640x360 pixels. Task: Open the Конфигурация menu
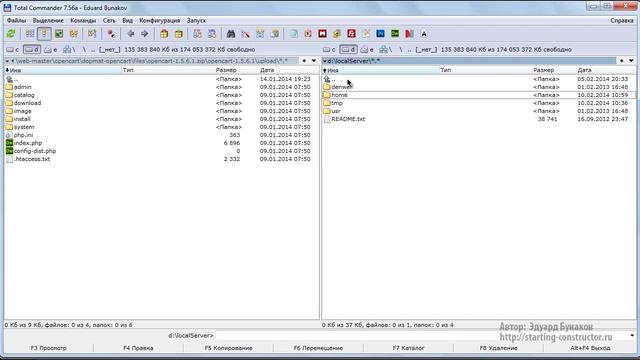pos(160,20)
